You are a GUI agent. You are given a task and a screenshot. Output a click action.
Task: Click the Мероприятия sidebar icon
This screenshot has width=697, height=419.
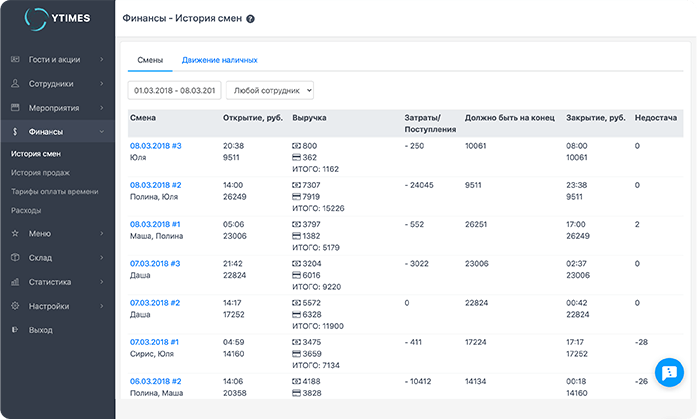[15, 107]
